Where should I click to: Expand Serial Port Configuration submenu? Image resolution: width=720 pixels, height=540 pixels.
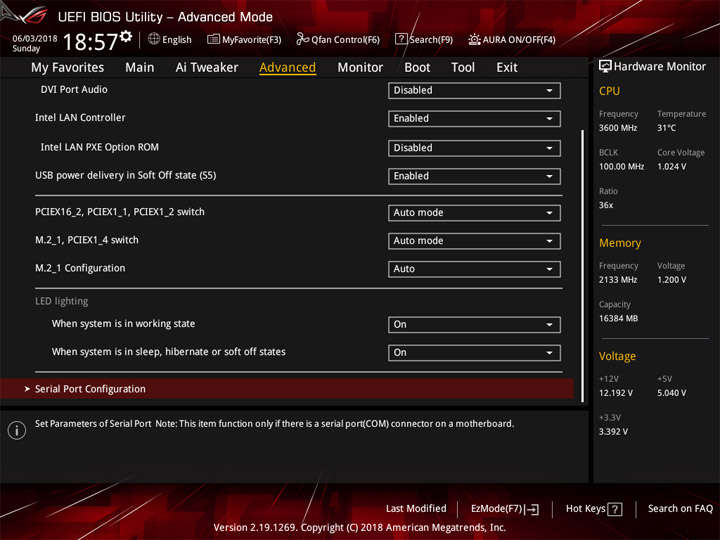[287, 389]
